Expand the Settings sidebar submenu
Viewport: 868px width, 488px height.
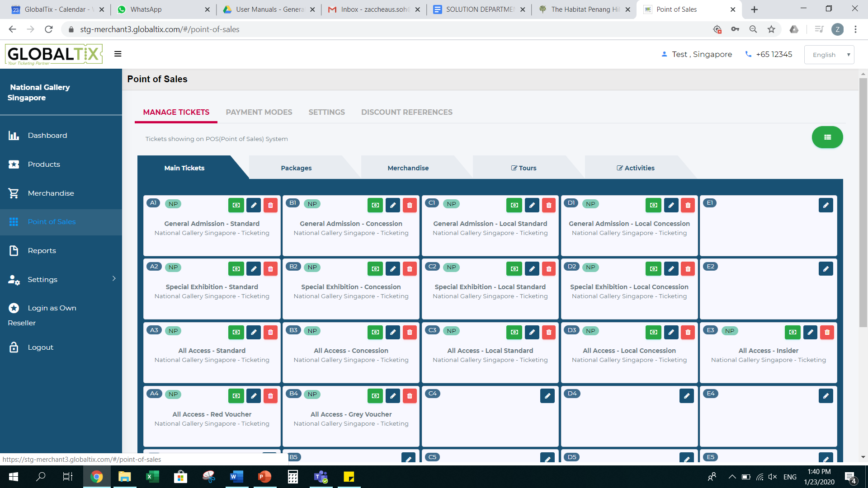[x=61, y=279]
